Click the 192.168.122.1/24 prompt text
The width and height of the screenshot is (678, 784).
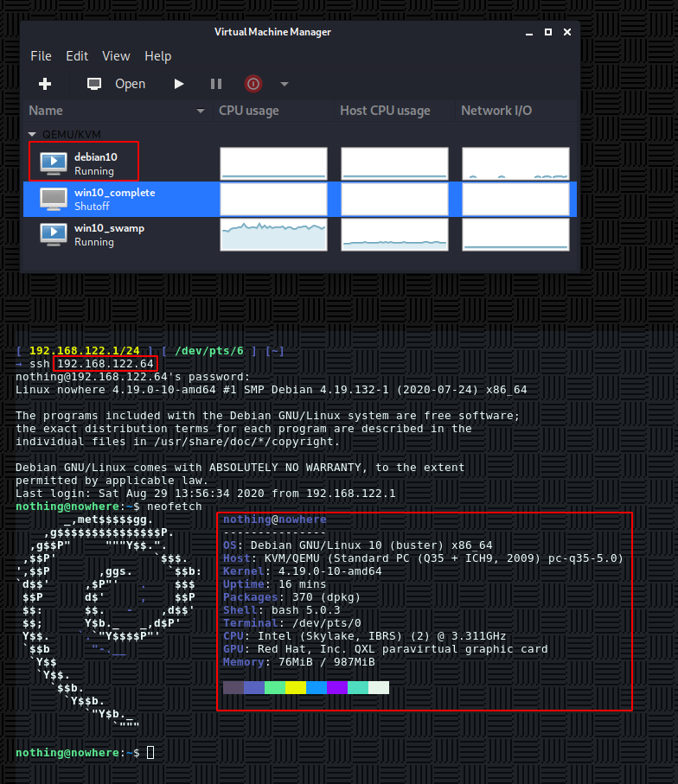click(x=85, y=351)
